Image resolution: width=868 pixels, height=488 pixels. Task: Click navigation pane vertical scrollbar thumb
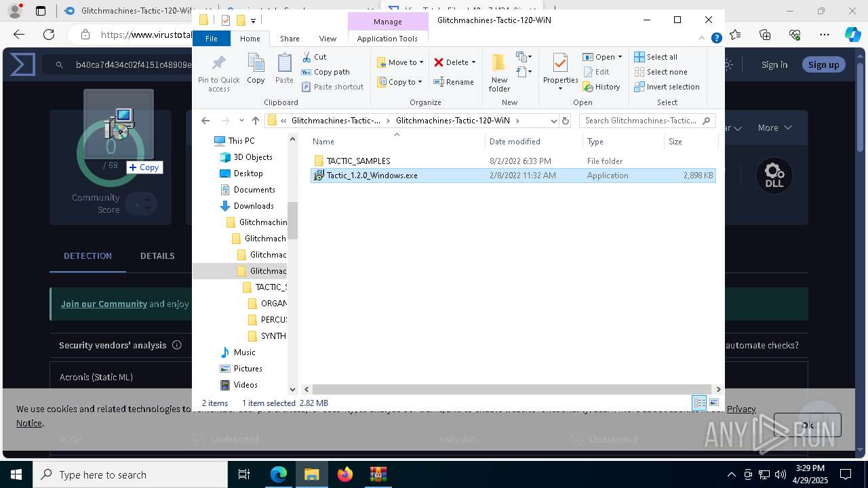tap(293, 220)
